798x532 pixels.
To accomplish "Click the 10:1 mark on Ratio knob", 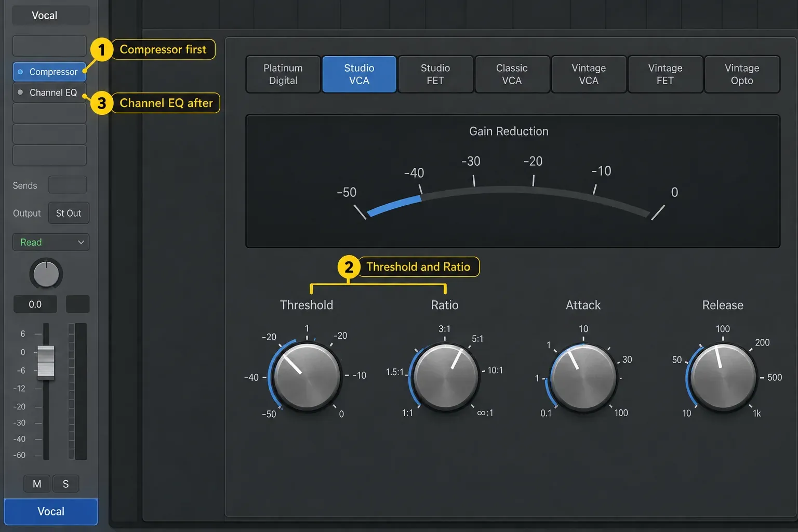I will coord(495,370).
